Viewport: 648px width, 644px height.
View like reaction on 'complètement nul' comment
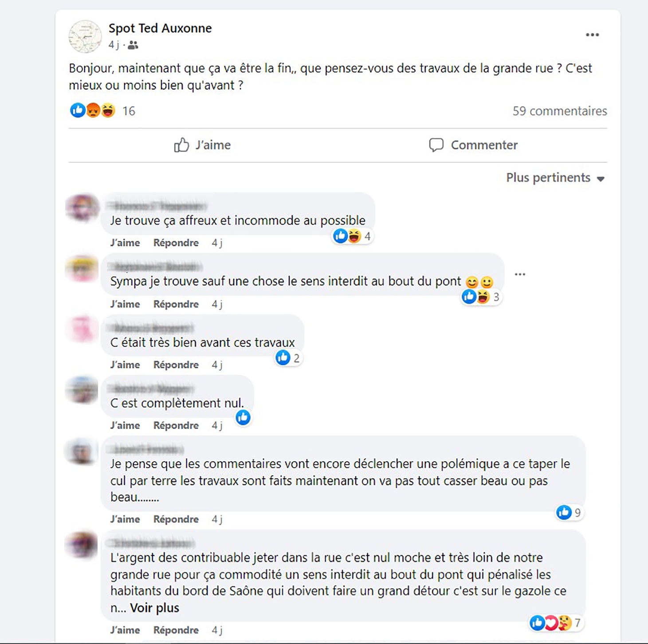point(243,417)
